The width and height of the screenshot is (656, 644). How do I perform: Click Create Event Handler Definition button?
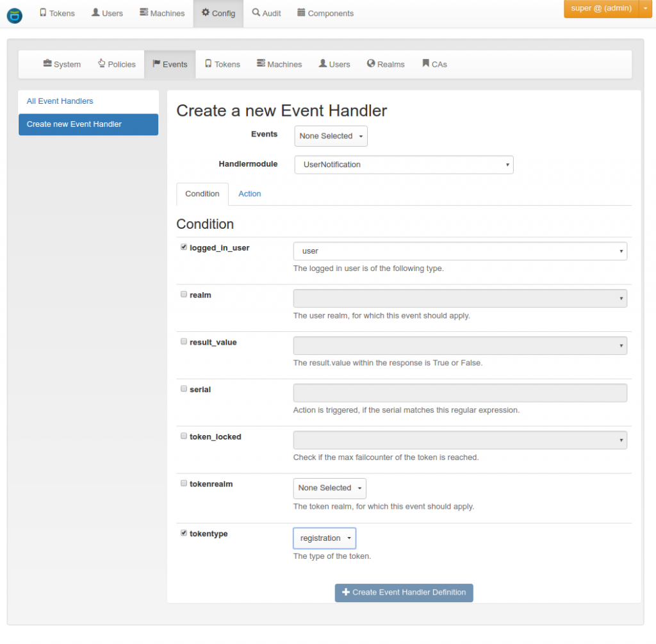tap(404, 593)
